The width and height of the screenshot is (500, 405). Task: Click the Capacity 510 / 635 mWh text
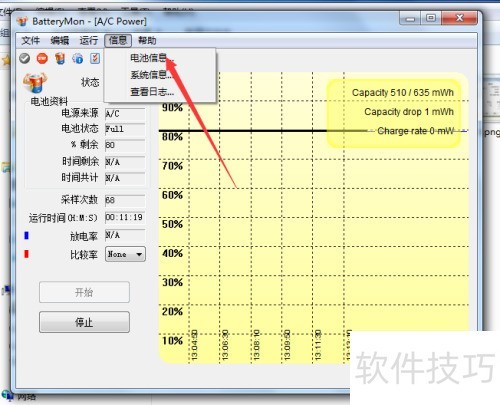pyautogui.click(x=403, y=93)
